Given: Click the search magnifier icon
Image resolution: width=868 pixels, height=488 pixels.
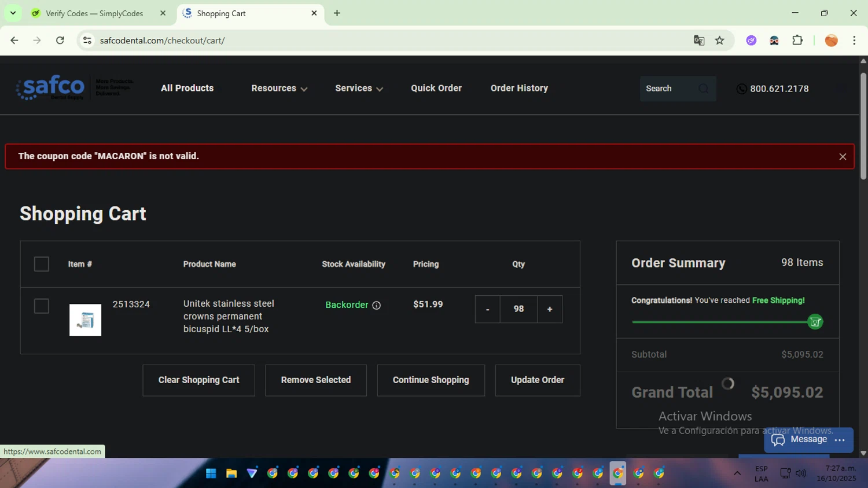Looking at the screenshot, I should tap(703, 89).
